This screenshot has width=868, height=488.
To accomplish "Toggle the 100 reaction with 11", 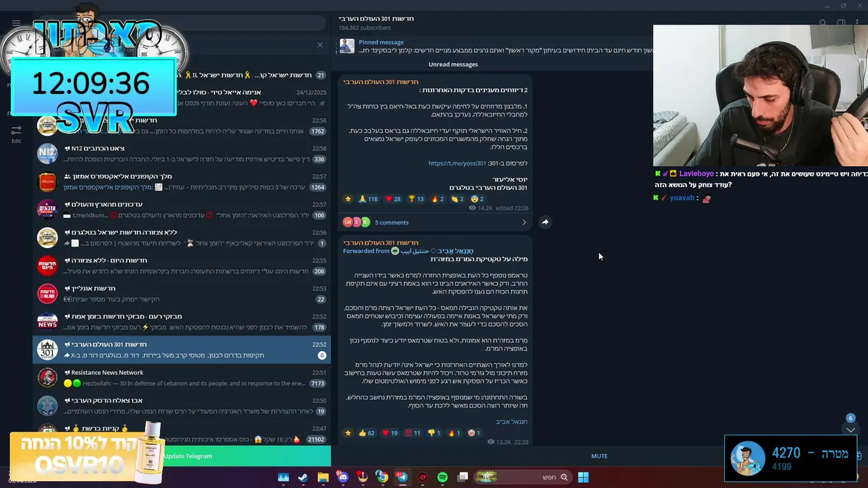I will click(x=412, y=432).
